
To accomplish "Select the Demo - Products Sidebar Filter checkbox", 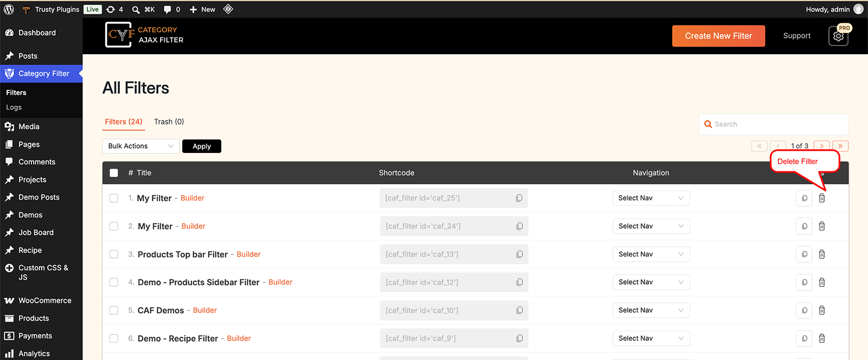I will 114,282.
